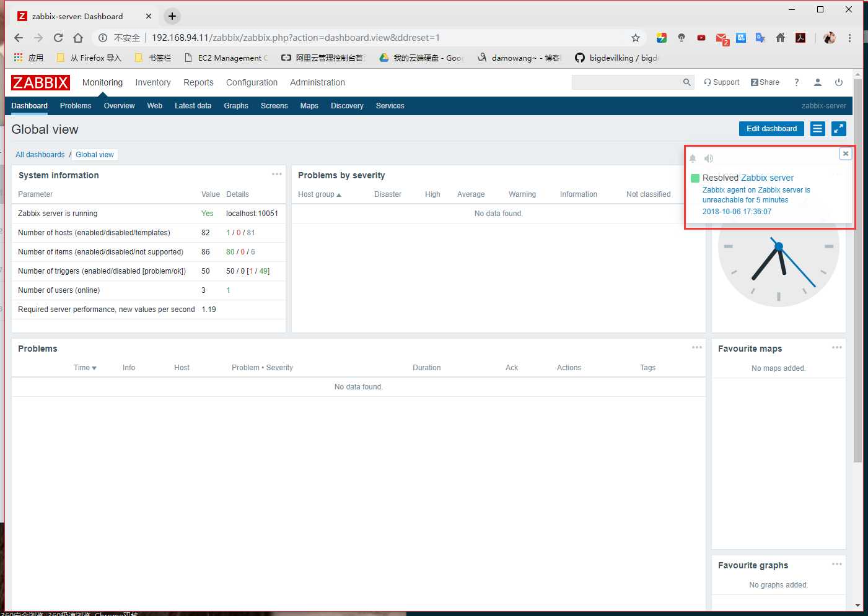The height and width of the screenshot is (616, 868).
Task: Switch to the Overview submenu tab
Action: [119, 106]
